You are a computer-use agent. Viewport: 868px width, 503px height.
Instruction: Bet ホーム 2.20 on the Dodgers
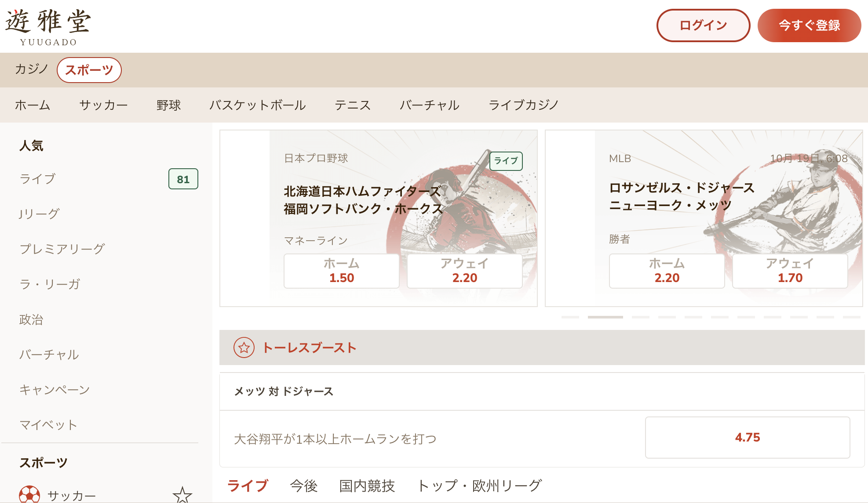click(667, 271)
